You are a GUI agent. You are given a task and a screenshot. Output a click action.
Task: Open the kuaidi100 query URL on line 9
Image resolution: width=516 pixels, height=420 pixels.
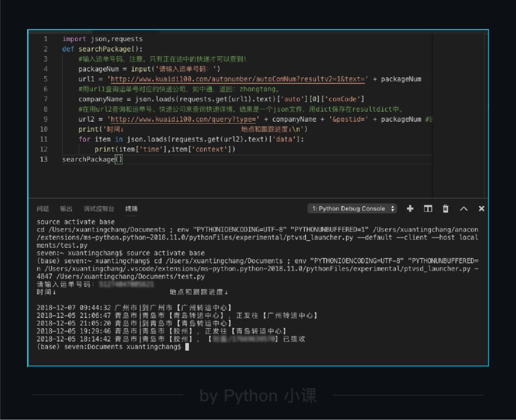tap(184, 119)
